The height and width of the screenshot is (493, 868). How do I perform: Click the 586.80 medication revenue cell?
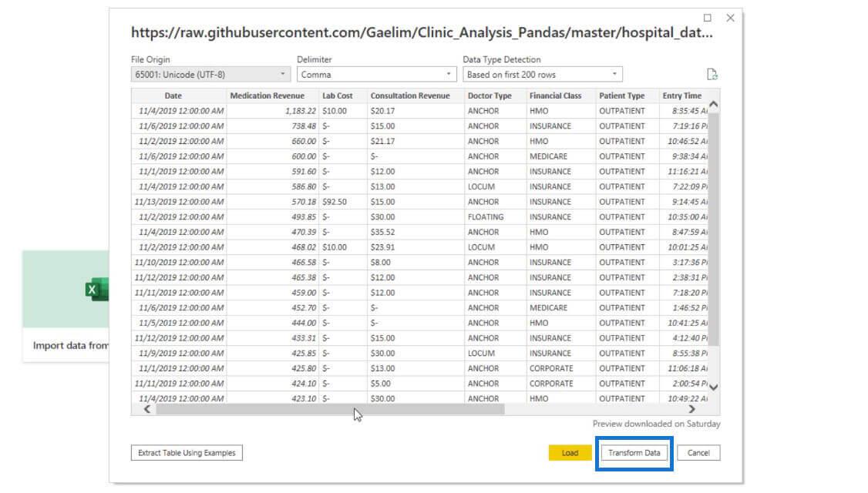(x=273, y=186)
